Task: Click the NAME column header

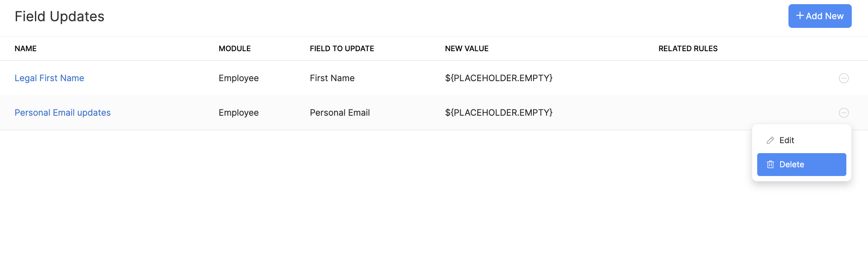Action: click(25, 49)
